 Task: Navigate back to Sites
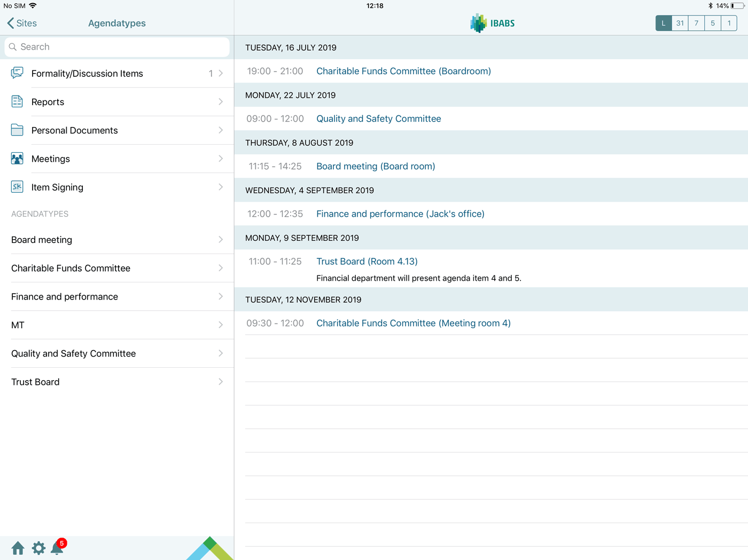click(x=21, y=23)
